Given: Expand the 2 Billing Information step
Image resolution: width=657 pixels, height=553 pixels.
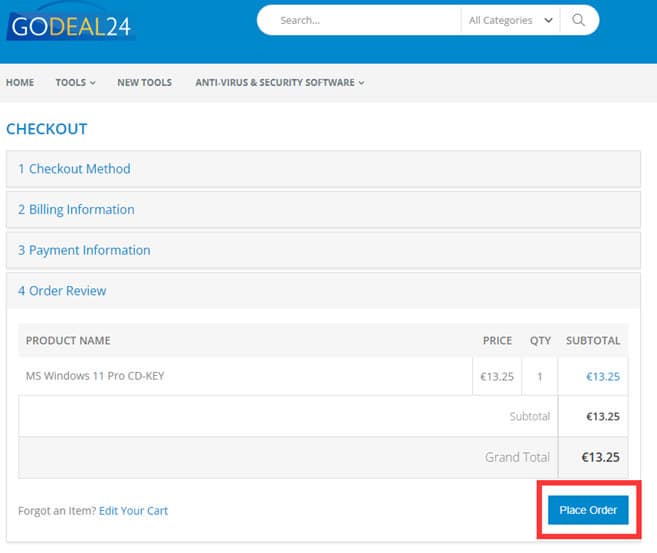Looking at the screenshot, I should coord(76,210).
